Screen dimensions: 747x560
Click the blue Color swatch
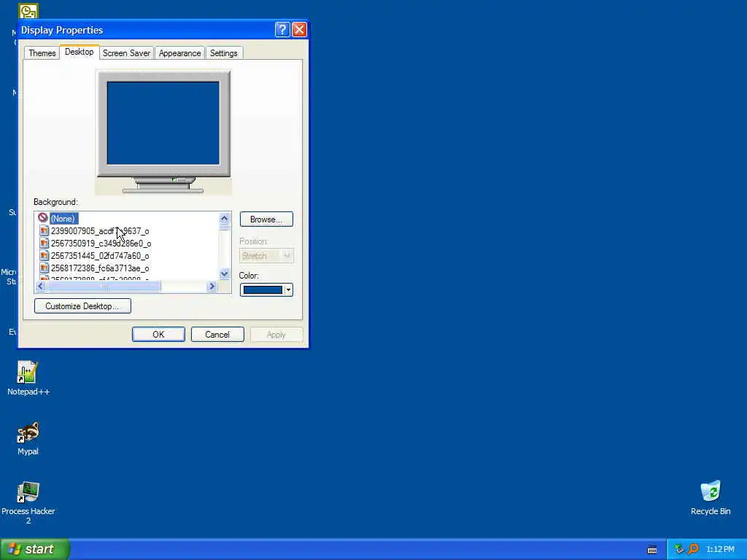coord(263,289)
